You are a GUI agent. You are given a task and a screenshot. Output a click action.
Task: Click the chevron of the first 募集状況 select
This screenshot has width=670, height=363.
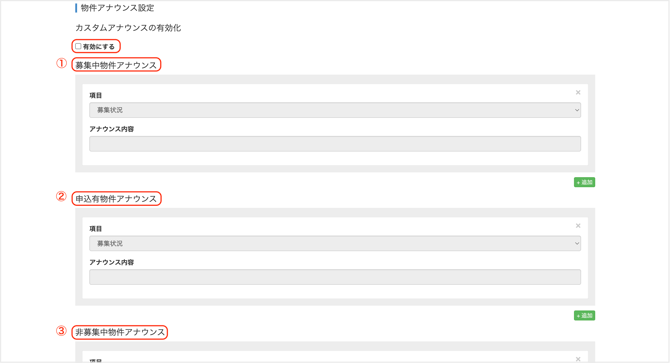pos(576,110)
